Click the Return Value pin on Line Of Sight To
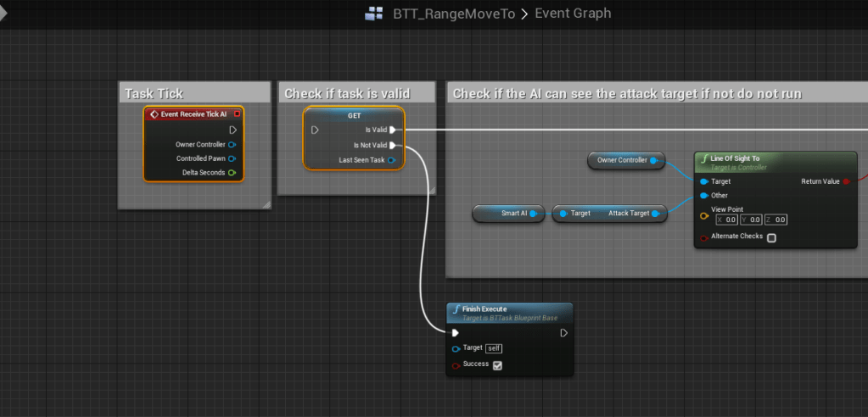This screenshot has height=417, width=868. tap(846, 181)
